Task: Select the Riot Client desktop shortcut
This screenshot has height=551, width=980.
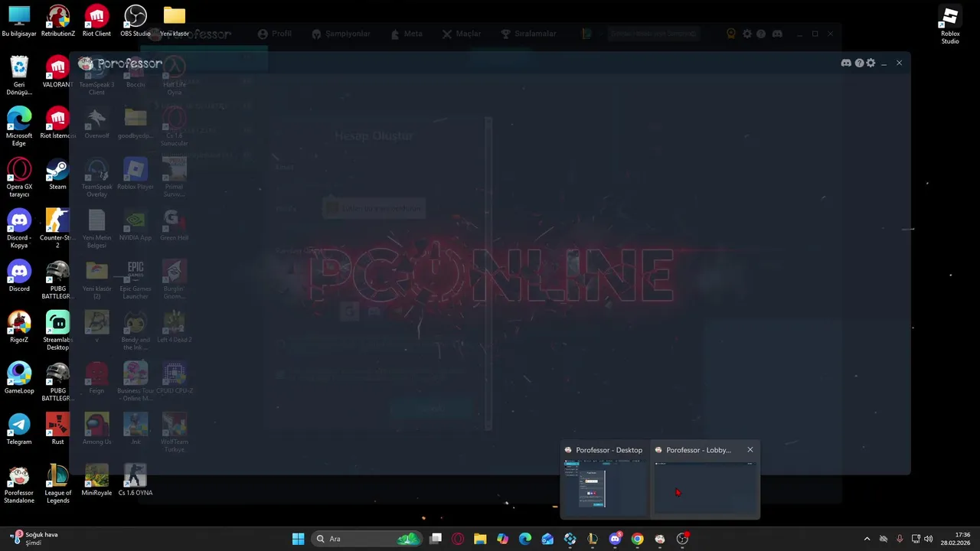Action: 96,21
